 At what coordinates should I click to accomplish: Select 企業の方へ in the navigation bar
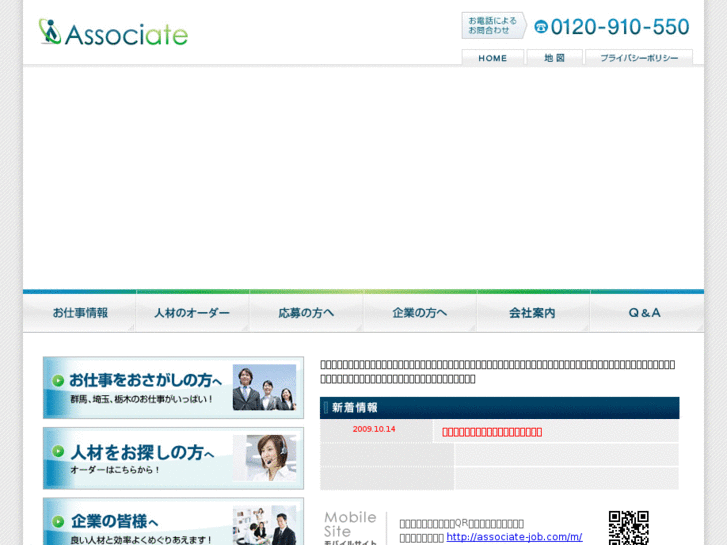420,313
